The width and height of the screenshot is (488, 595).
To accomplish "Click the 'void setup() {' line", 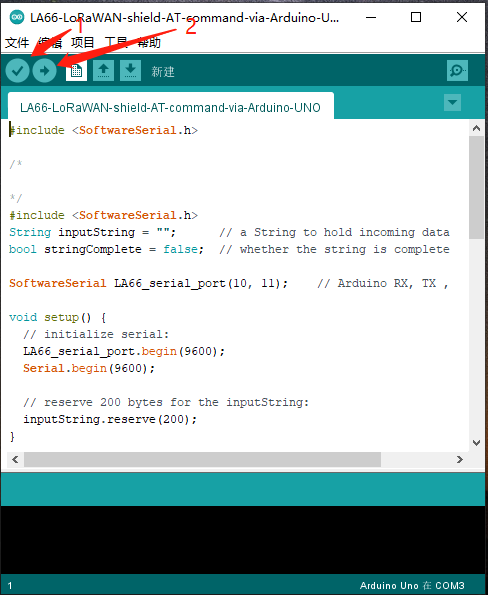I will [58, 317].
